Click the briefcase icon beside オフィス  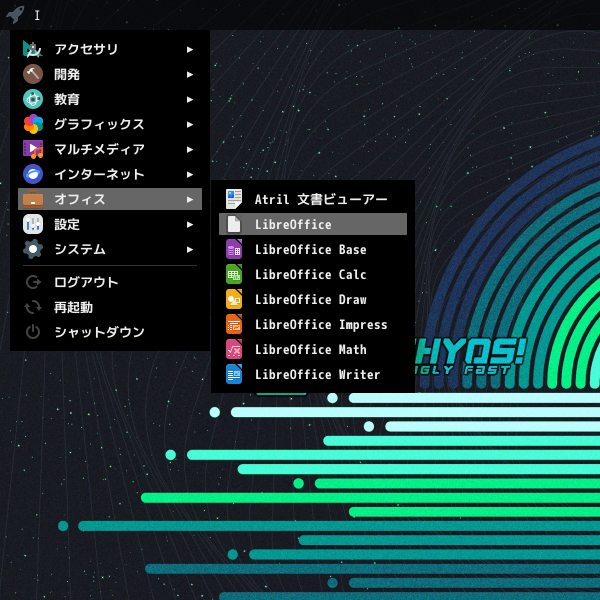[33, 199]
